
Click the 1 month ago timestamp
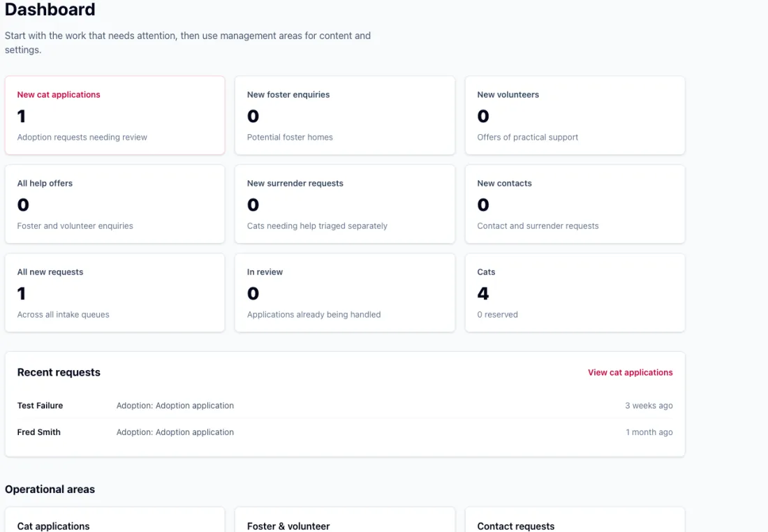[649, 432]
